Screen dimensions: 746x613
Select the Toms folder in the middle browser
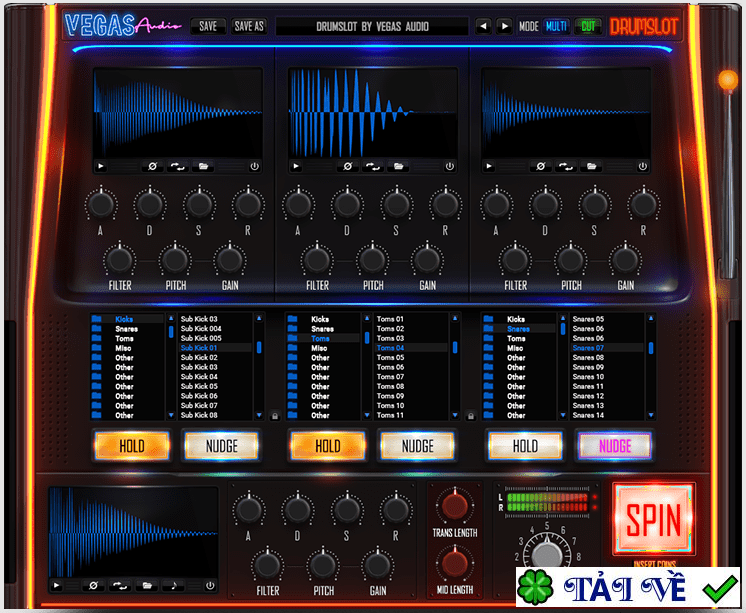tap(323, 338)
